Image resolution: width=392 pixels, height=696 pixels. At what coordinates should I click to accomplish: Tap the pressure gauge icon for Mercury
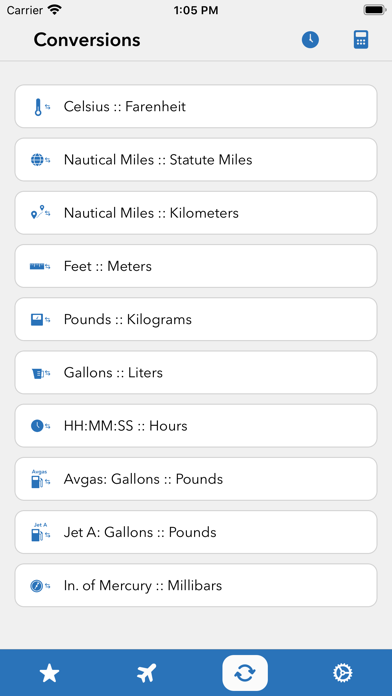pyautogui.click(x=40, y=586)
